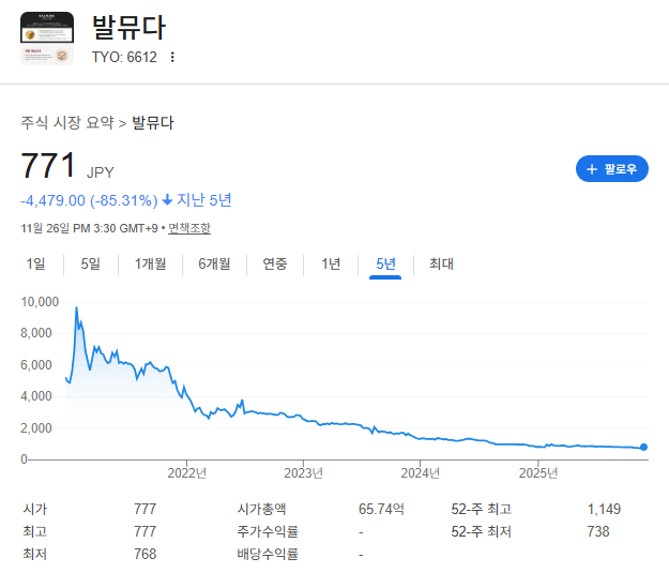The height and width of the screenshot is (573, 669).
Task: Click the 2022년 axis label
Action: [186, 473]
